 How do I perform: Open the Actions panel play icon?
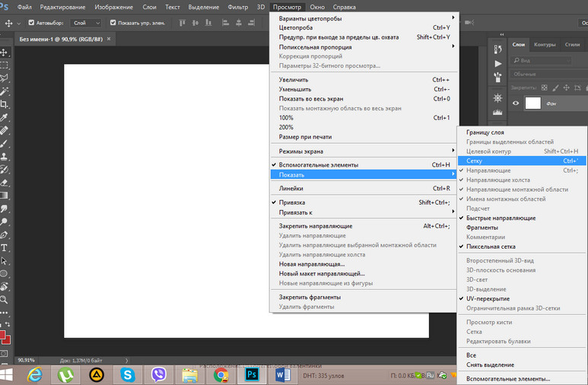point(497,63)
